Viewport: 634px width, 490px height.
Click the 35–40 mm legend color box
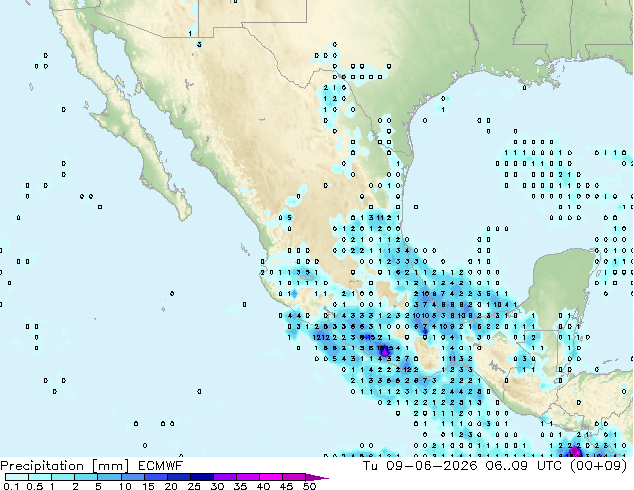[x=247, y=477]
